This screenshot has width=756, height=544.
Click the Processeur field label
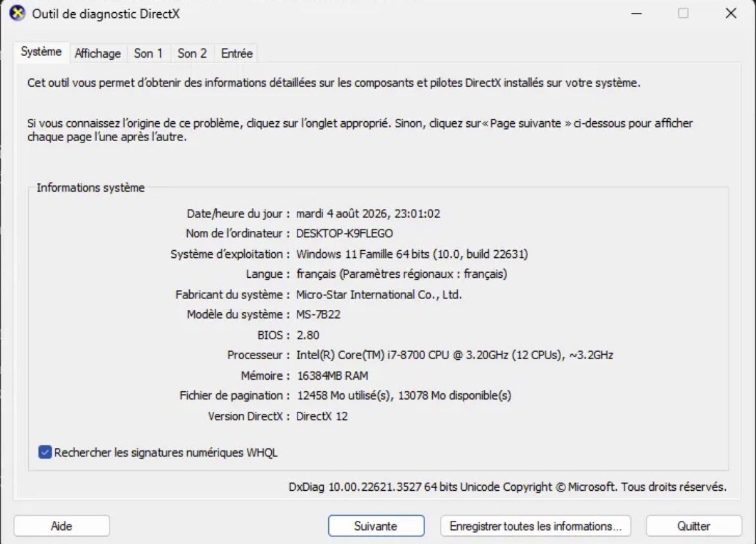(x=258, y=355)
